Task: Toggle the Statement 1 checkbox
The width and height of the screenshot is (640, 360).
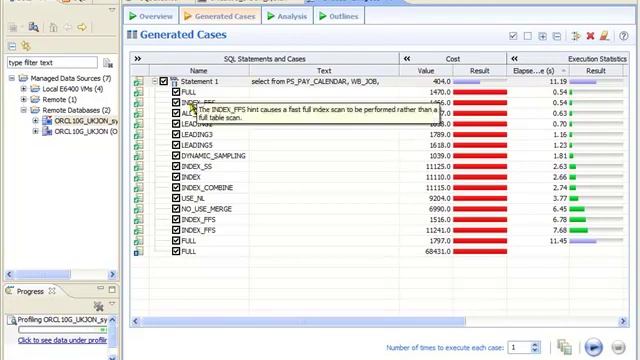Action: click(x=164, y=81)
